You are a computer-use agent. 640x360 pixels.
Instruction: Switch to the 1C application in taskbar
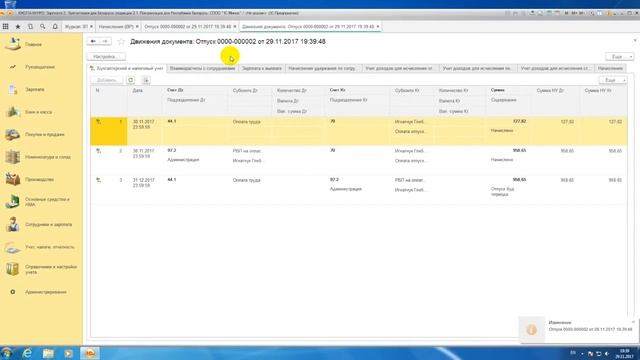click(90, 353)
